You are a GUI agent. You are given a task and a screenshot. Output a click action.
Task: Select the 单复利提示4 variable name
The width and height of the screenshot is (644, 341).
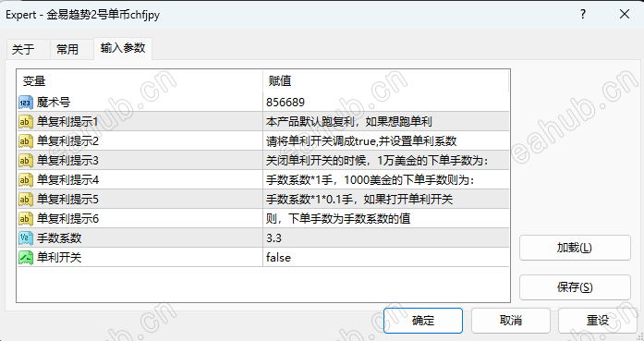pos(67,180)
